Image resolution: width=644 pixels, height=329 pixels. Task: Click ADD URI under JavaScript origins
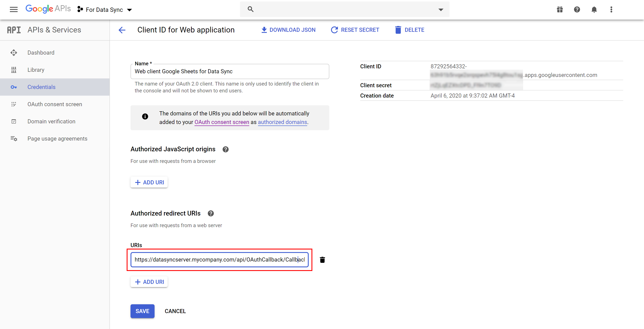pyautogui.click(x=149, y=182)
